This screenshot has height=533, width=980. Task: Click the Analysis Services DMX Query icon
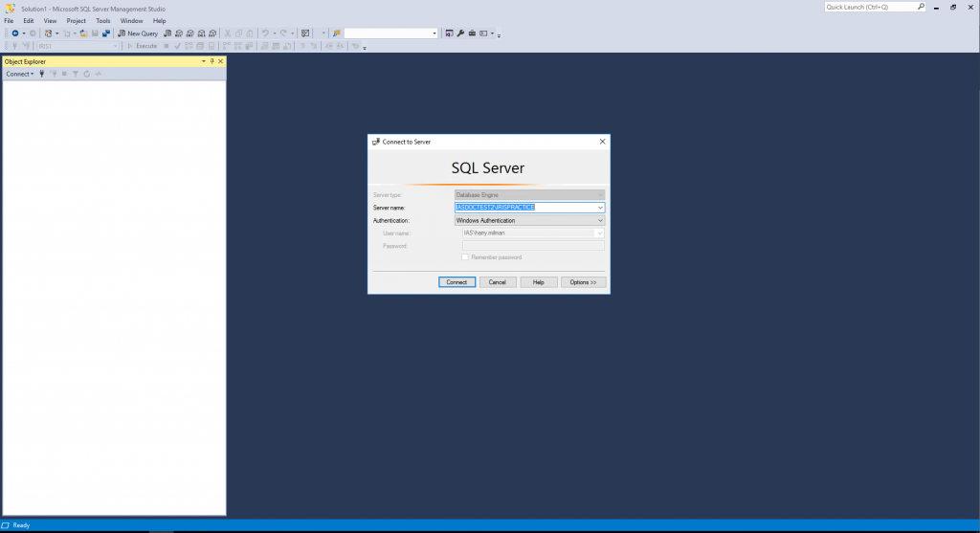point(190,33)
